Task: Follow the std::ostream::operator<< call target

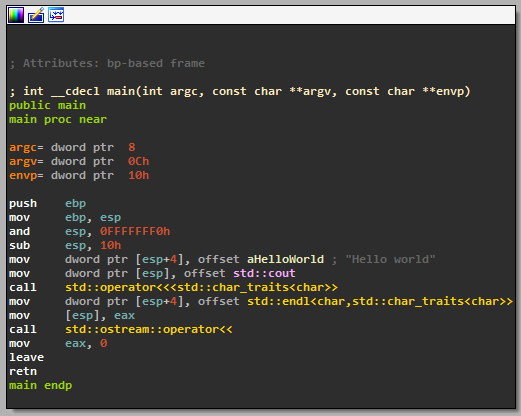Action: click(x=149, y=330)
